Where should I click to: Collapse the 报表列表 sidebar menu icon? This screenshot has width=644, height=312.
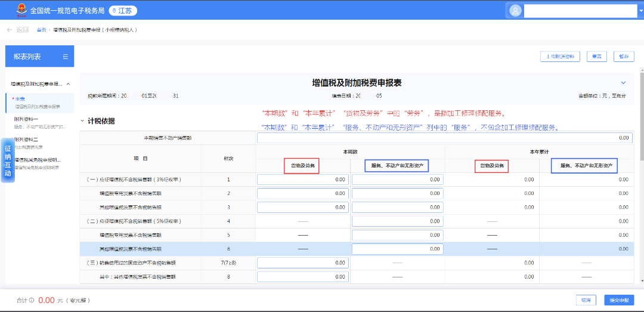point(66,57)
